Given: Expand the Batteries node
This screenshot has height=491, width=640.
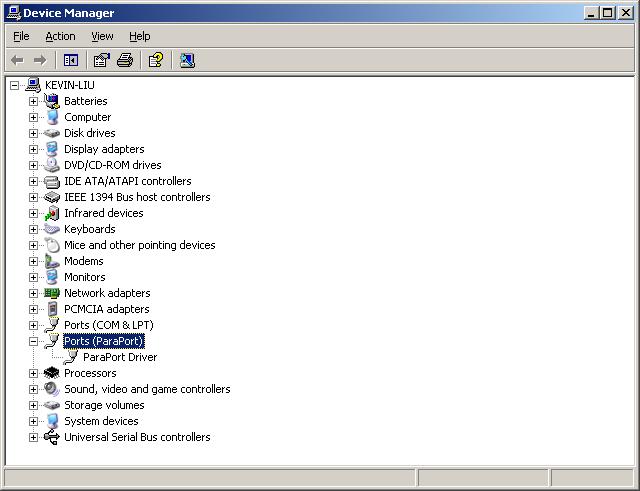Looking at the screenshot, I should click(x=33, y=101).
